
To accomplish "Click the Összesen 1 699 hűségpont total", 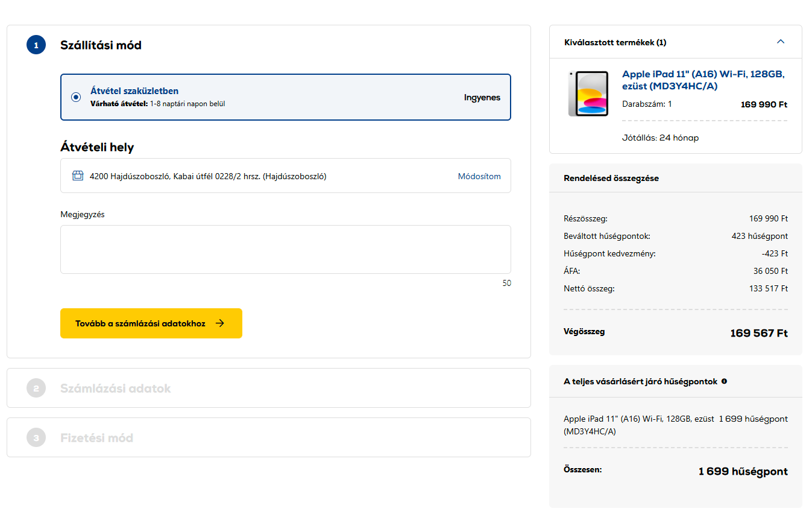I will [743, 471].
